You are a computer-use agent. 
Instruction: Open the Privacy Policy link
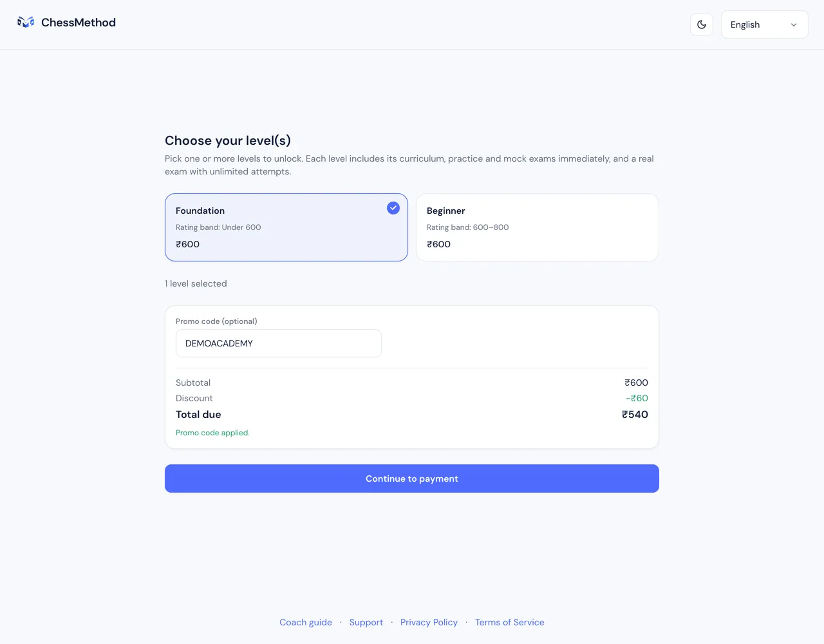[x=429, y=622]
